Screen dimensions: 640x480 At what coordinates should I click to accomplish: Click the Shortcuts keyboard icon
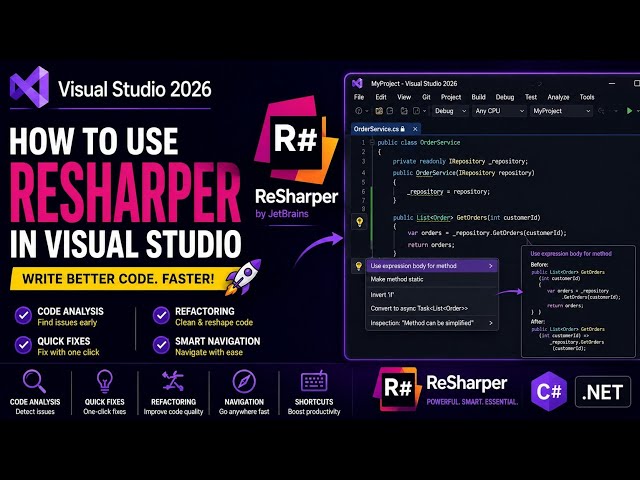pyautogui.click(x=314, y=382)
